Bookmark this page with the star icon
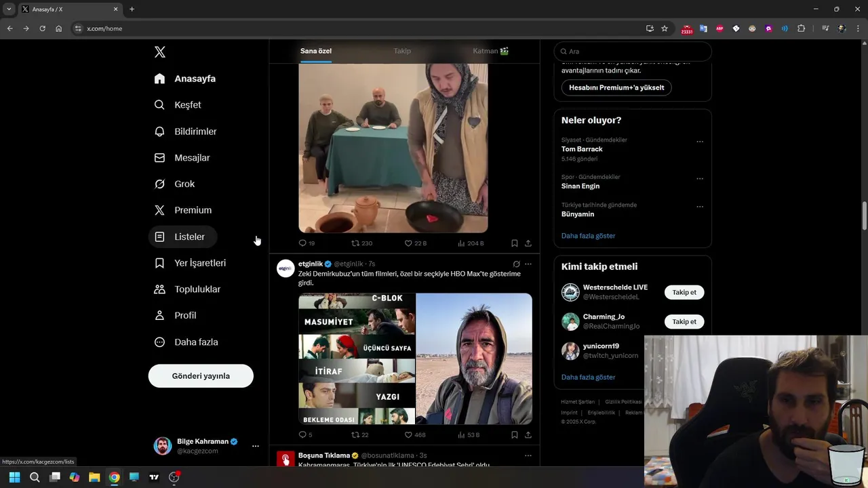 pos(665,28)
